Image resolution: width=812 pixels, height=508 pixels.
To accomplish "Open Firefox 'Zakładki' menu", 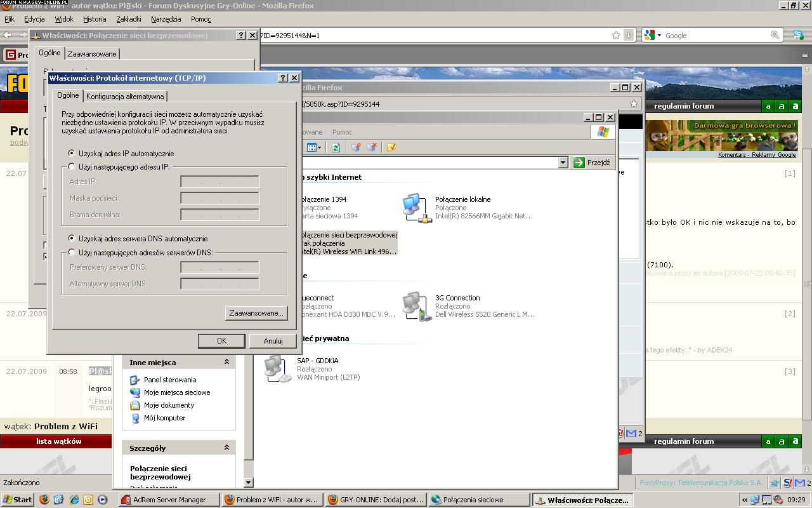I will tap(129, 19).
